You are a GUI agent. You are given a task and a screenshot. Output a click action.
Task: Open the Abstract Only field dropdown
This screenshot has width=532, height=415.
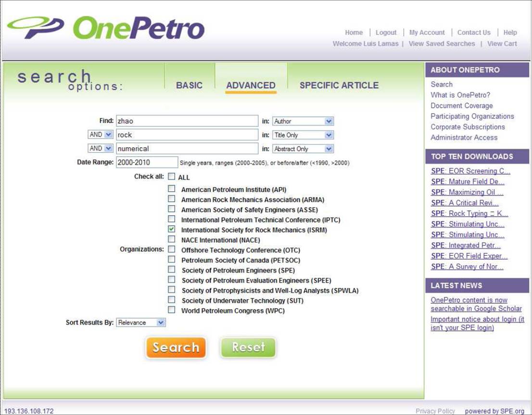click(303, 149)
